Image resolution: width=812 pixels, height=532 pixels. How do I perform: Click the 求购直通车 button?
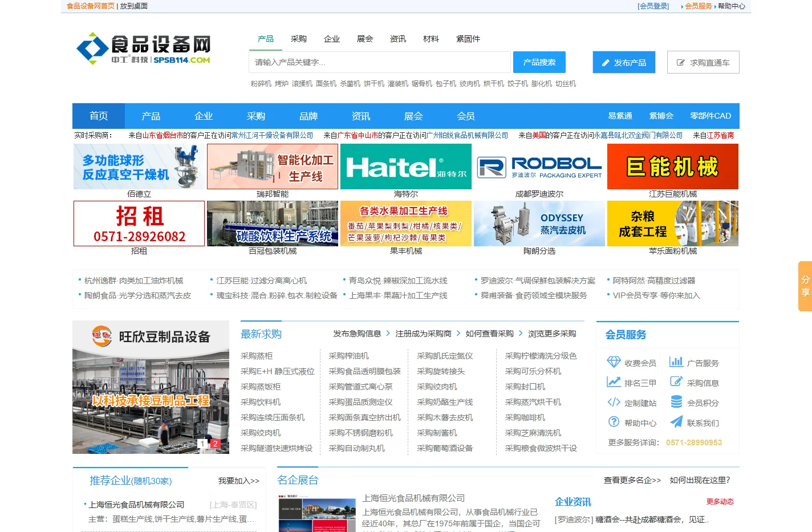(703, 63)
